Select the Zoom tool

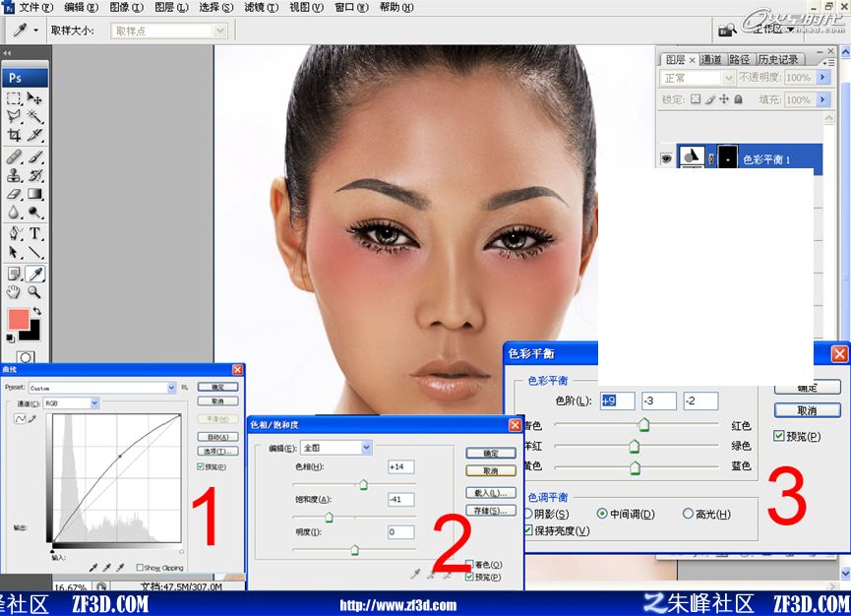tap(34, 292)
